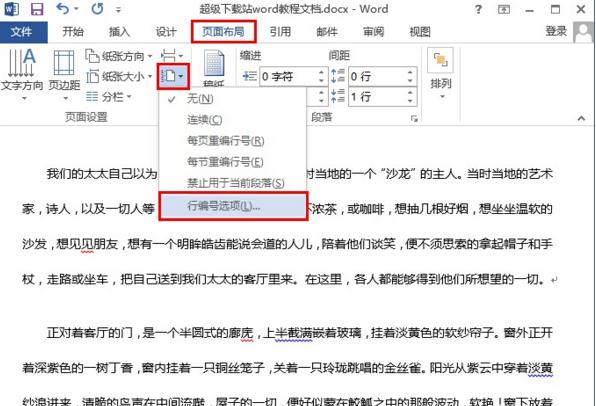This screenshot has height=406, width=596.
Task: Choose 禁止用于当前段落(S) menu entry
Action: tap(233, 183)
